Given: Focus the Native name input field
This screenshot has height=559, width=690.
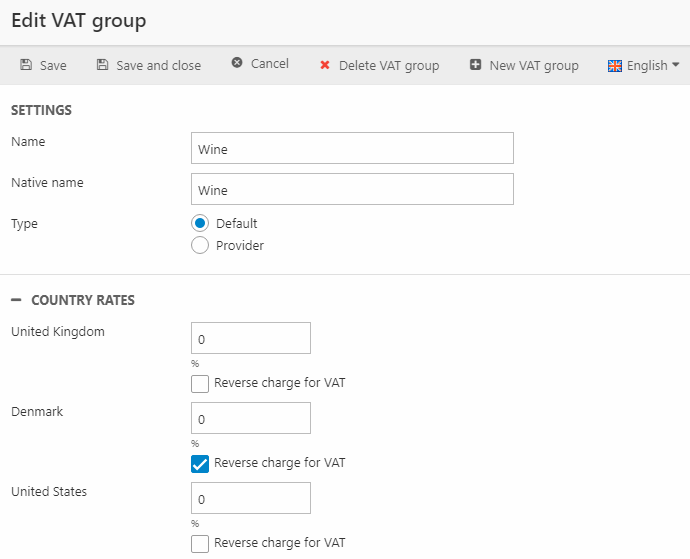Looking at the screenshot, I should click(351, 189).
